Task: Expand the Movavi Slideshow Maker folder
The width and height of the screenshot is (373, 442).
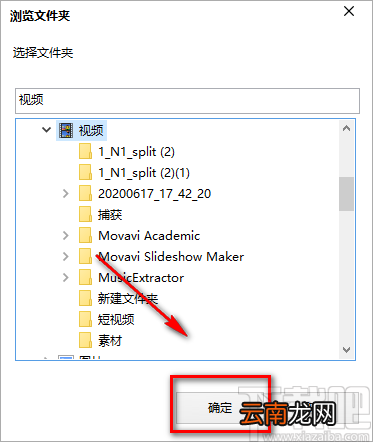Action: pos(66,256)
